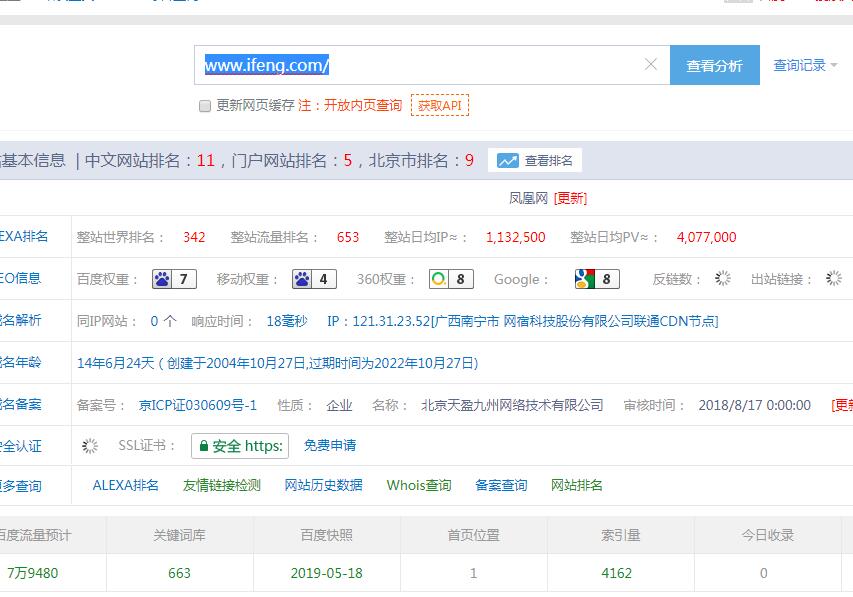Click the 反链数 loading spinner
The height and width of the screenshot is (597, 853).
pos(723,279)
